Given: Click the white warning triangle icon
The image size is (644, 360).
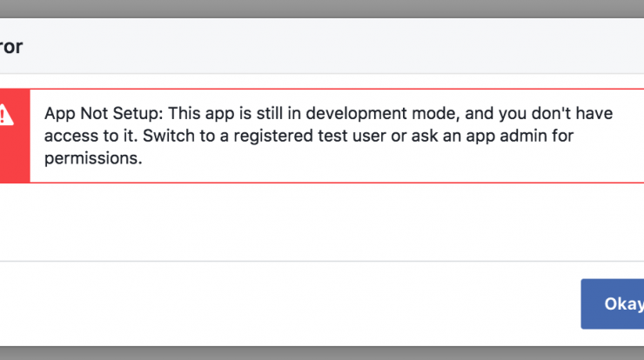Looking at the screenshot, I should [x=6, y=115].
